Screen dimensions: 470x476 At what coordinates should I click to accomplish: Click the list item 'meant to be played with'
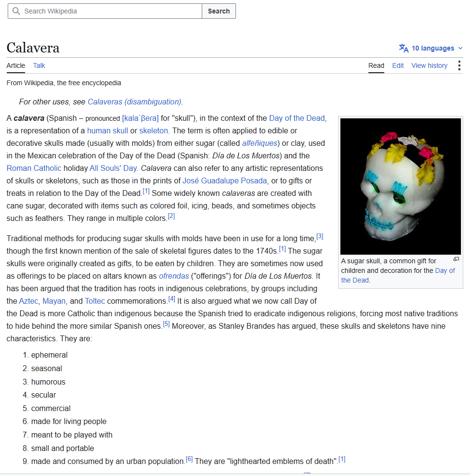[x=72, y=435]
